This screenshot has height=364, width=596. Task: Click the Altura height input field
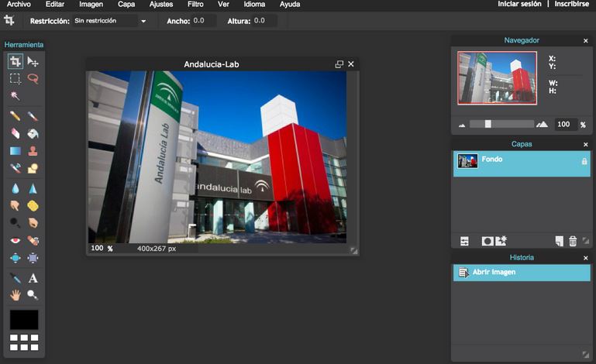point(264,20)
